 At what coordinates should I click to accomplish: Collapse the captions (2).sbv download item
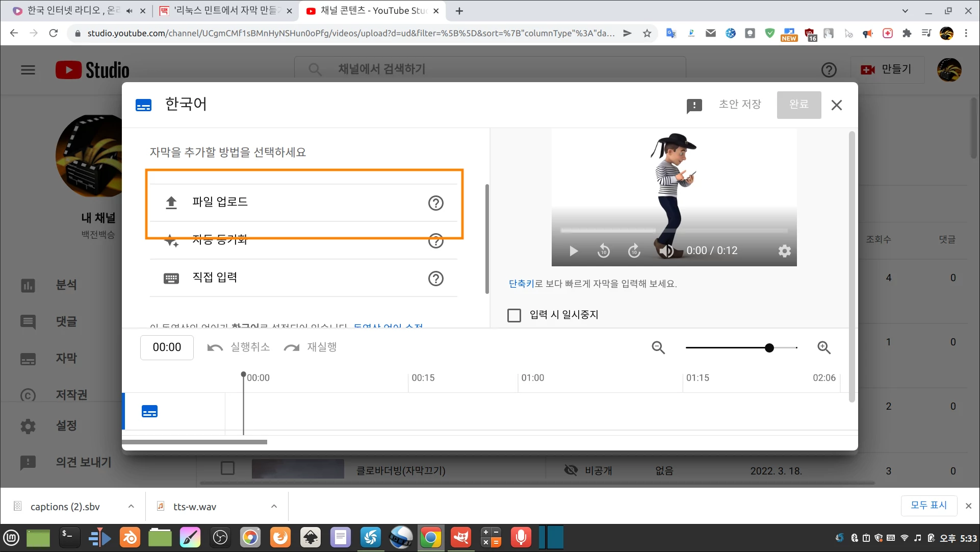(x=131, y=506)
